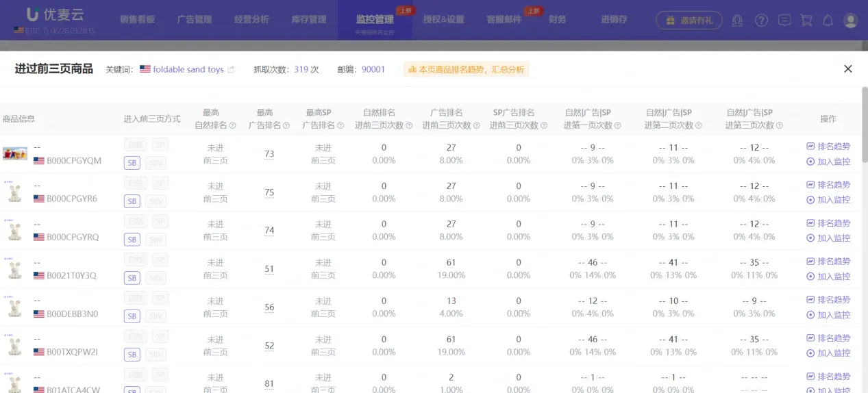868x393 pixels.
Task: Open product thumbnail for B000CPGYQM
Action: [x=15, y=153]
